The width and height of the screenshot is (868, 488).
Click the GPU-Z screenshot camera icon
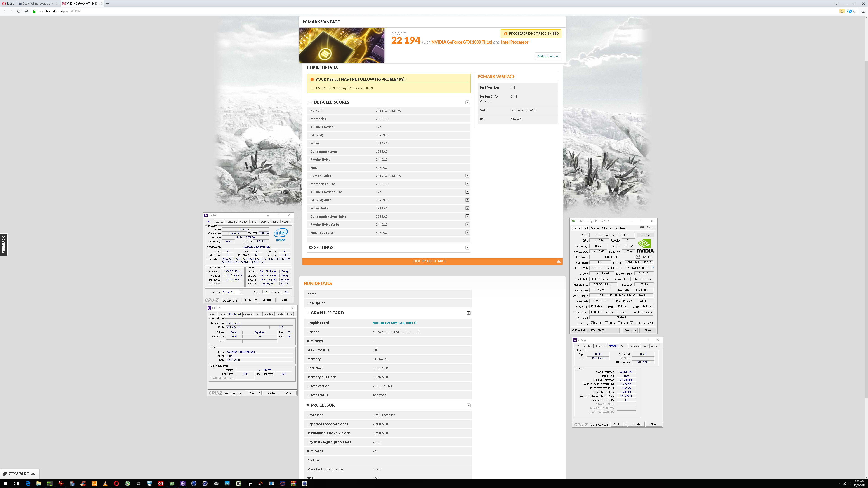[x=642, y=227]
